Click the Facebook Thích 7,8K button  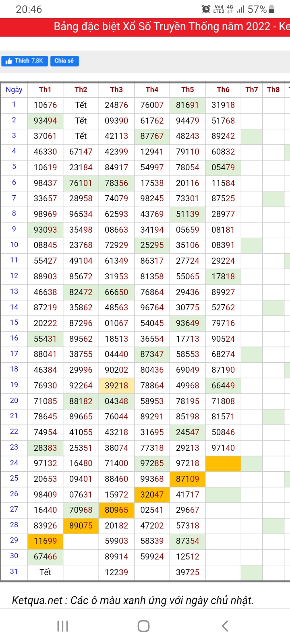point(25,61)
